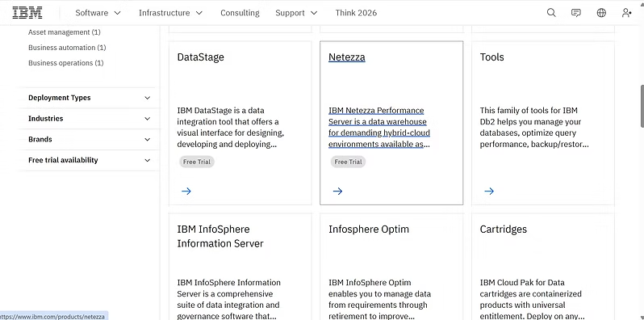Open the Consulting menu item
Image resolution: width=644 pixels, height=320 pixels.
[x=240, y=13]
